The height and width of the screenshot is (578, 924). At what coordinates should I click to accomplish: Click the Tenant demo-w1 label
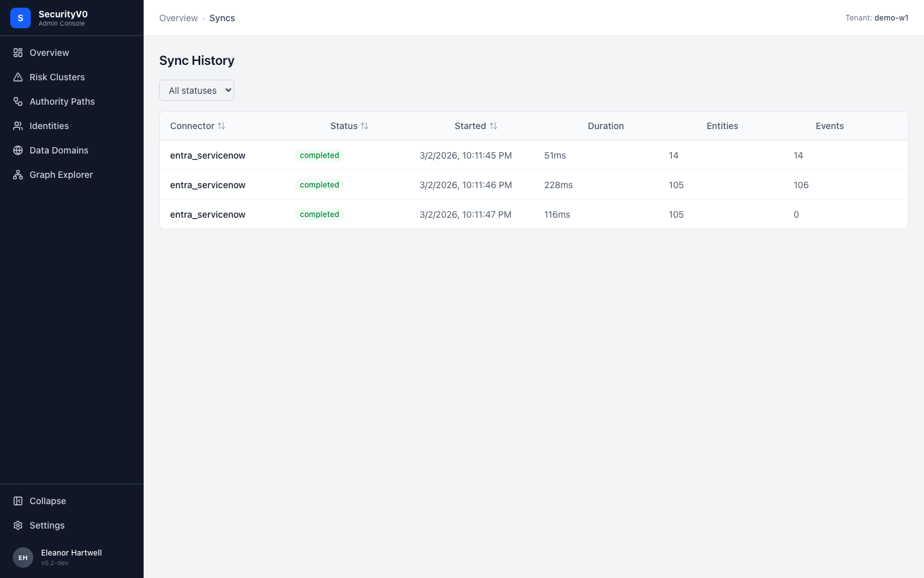point(877,18)
